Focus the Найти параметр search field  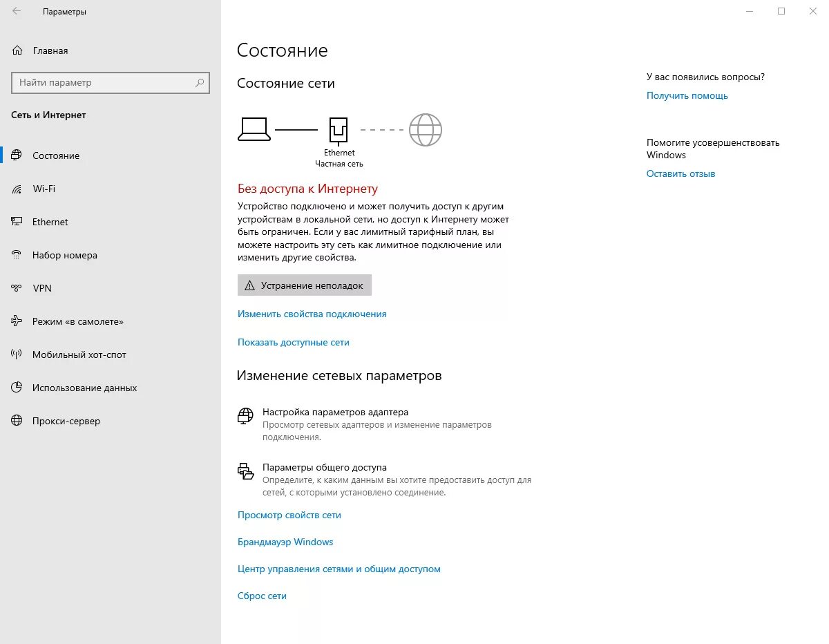(x=111, y=82)
